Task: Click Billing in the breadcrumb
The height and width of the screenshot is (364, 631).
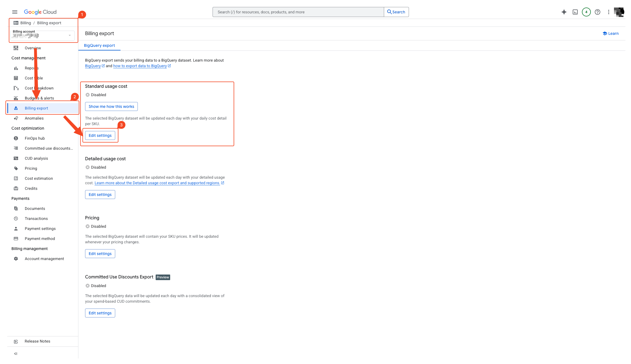Action: (26, 23)
